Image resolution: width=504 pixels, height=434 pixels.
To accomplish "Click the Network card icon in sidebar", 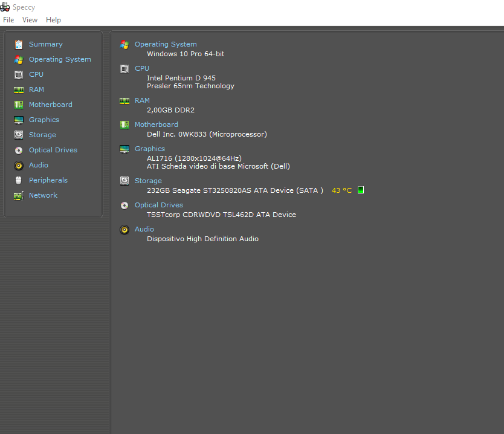I will click(x=19, y=195).
